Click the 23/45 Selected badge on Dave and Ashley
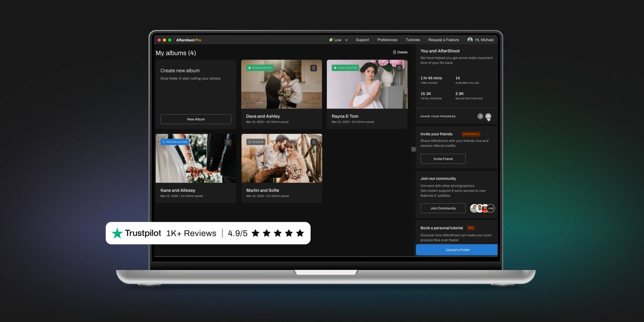The image size is (644, 322). [260, 68]
